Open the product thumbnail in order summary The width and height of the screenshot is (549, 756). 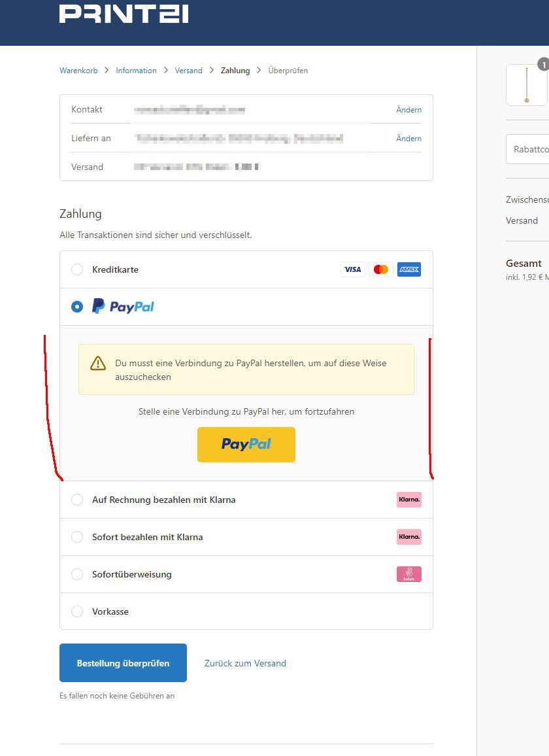point(527,85)
